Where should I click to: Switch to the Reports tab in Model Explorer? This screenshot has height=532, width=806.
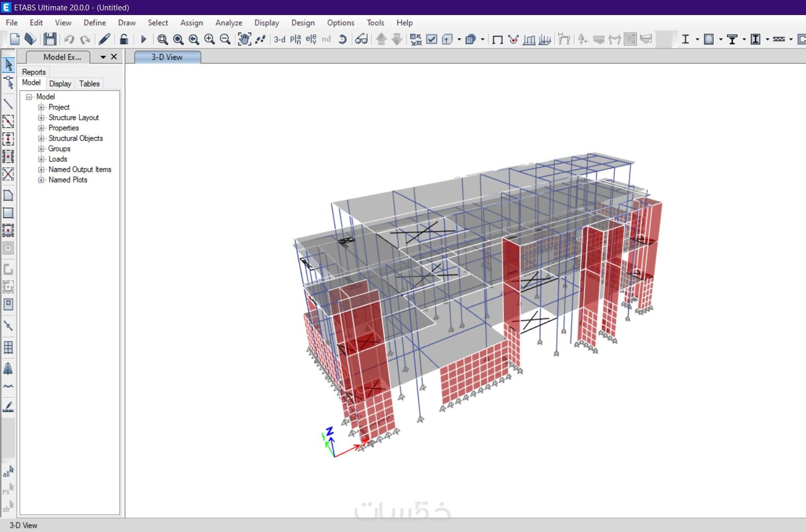coord(34,72)
